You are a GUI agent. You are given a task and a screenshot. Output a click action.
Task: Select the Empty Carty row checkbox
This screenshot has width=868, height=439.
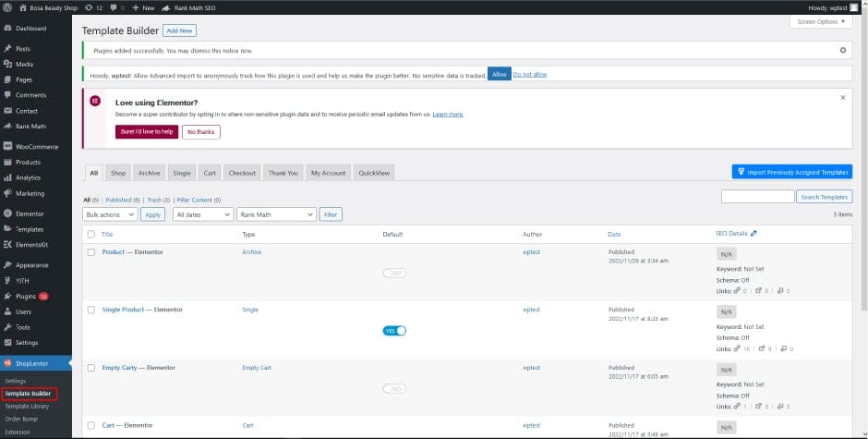91,368
